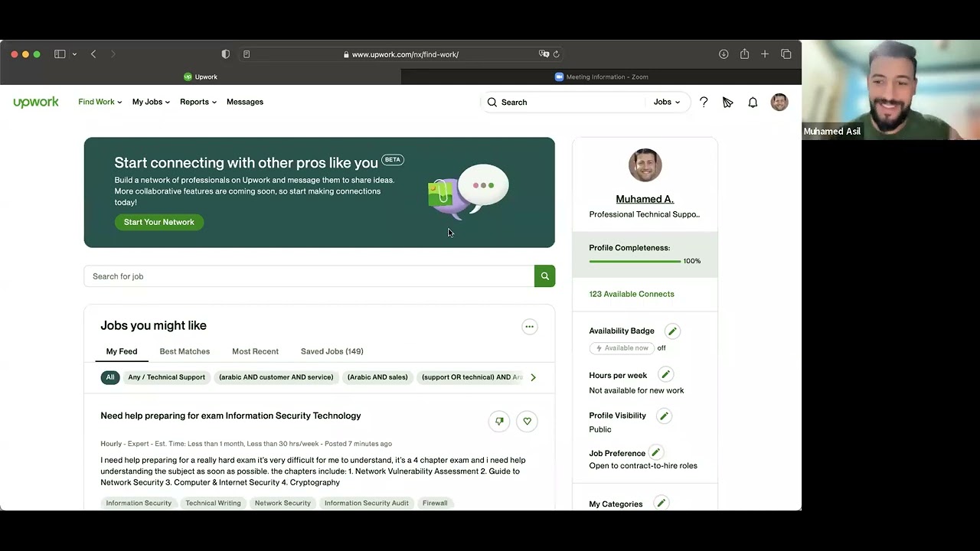Screen dimensions: 980x551
Task: Switch to the Best Matches tab
Action: click(x=185, y=351)
